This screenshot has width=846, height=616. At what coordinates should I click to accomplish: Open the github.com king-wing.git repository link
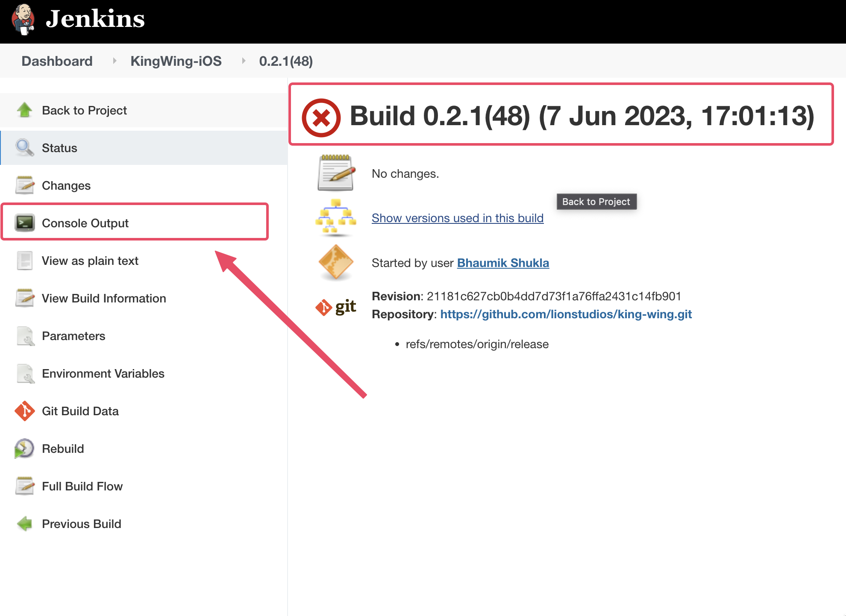(566, 314)
